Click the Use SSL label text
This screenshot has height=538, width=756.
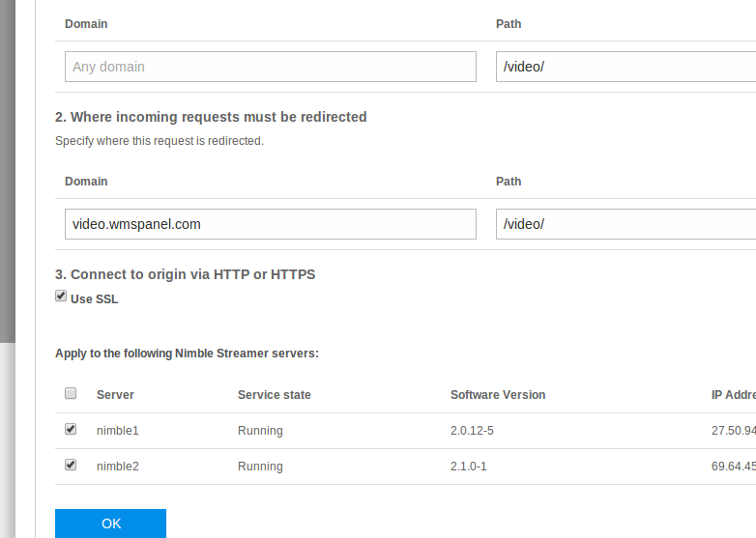(95, 299)
